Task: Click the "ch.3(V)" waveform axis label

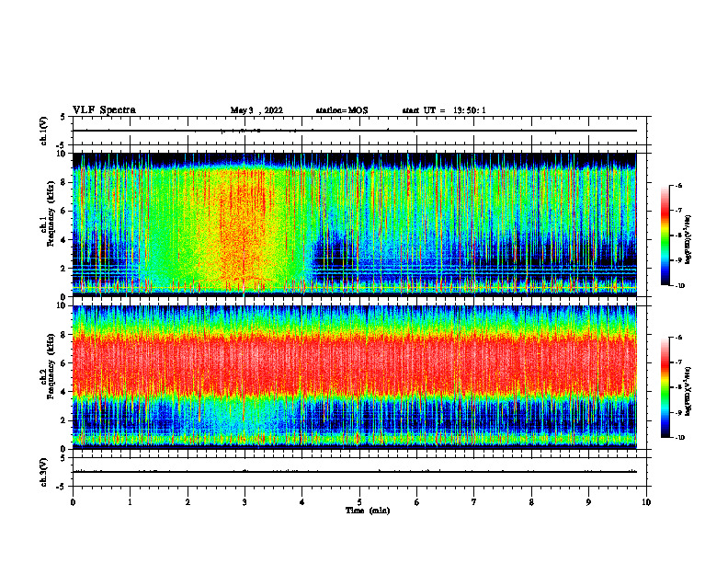Action: click(x=44, y=472)
